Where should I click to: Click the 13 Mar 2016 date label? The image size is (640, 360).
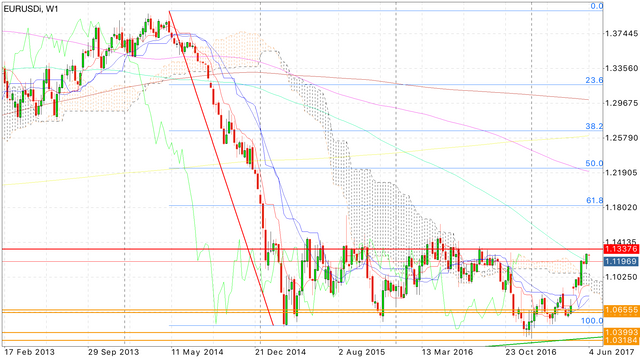(x=447, y=352)
